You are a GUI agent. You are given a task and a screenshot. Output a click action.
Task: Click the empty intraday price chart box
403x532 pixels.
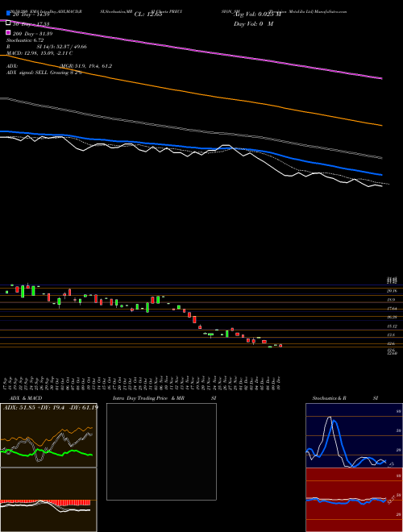(x=161, y=451)
